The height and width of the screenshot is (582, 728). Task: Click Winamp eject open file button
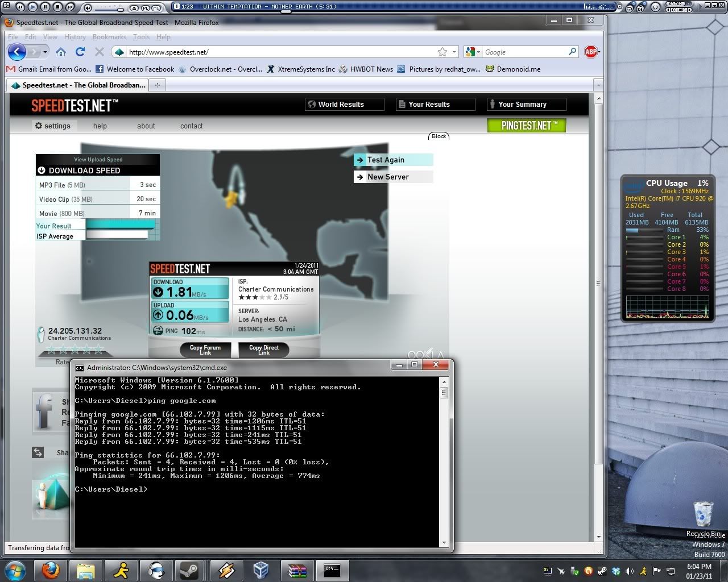point(134,8)
